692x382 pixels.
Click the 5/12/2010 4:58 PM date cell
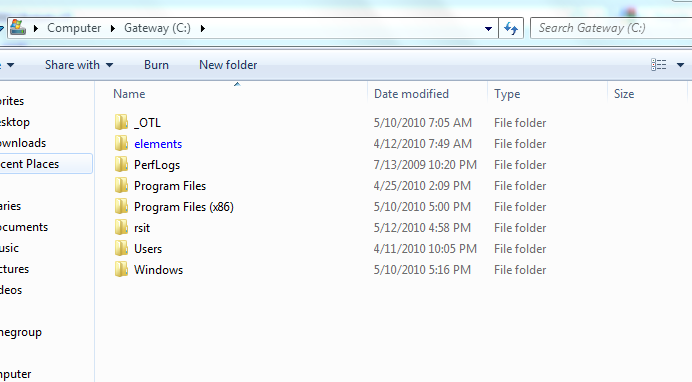click(422, 228)
